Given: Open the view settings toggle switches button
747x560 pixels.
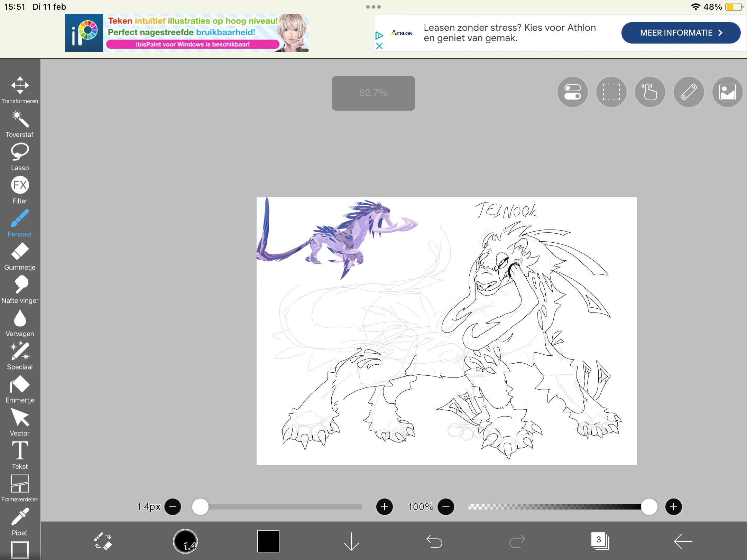Looking at the screenshot, I should click(x=572, y=92).
